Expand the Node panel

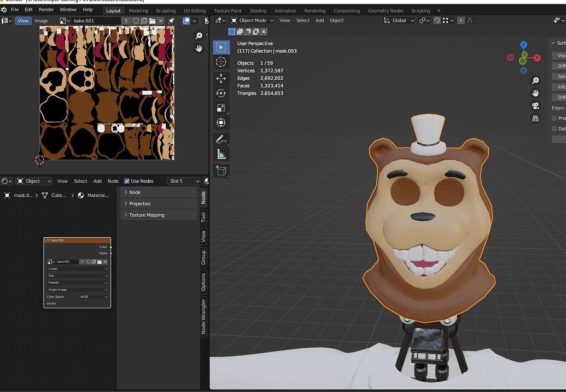coord(159,192)
